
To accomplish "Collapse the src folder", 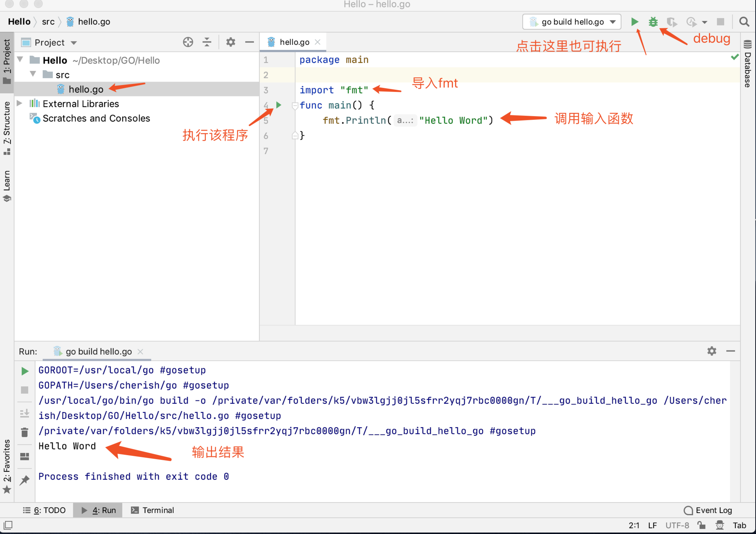I will click(x=33, y=74).
